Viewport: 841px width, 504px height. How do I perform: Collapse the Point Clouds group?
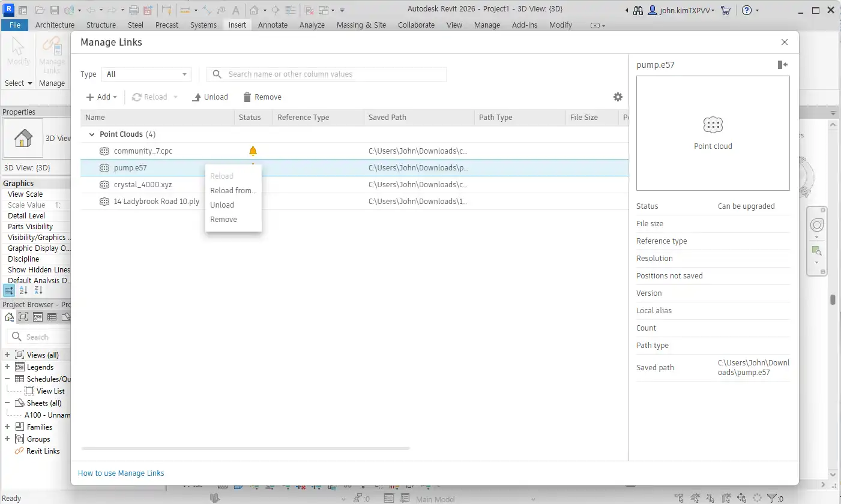pos(92,134)
